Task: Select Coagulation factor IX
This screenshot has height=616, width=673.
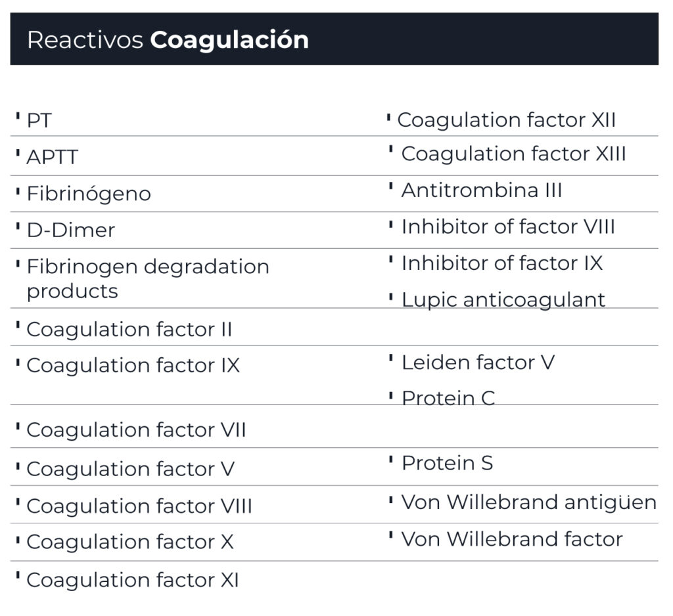Action: [x=133, y=366]
